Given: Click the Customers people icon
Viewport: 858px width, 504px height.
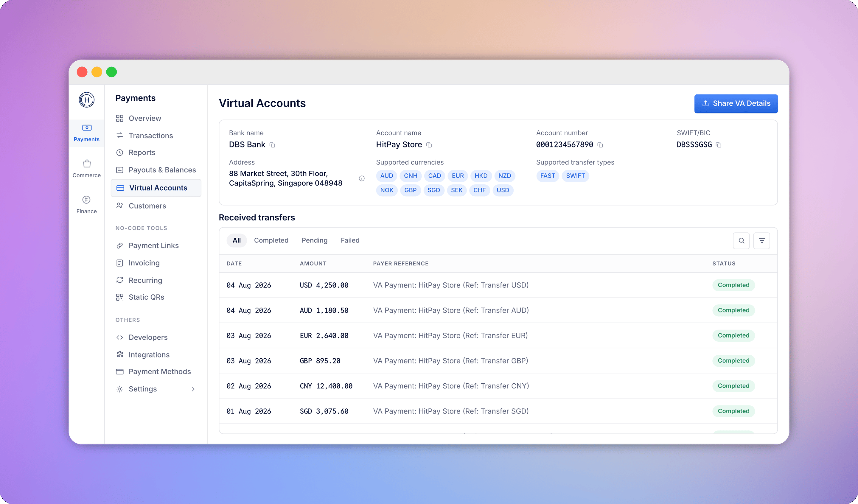Looking at the screenshot, I should [119, 206].
